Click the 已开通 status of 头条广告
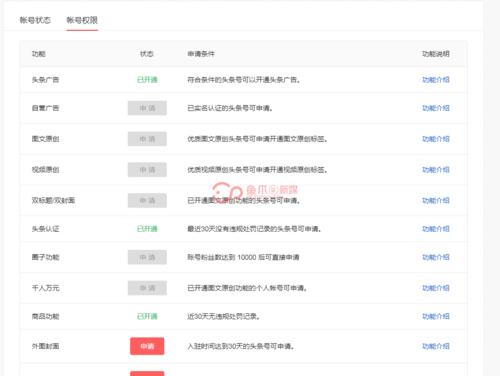Viewport: 500px width, 376px height. (147, 80)
